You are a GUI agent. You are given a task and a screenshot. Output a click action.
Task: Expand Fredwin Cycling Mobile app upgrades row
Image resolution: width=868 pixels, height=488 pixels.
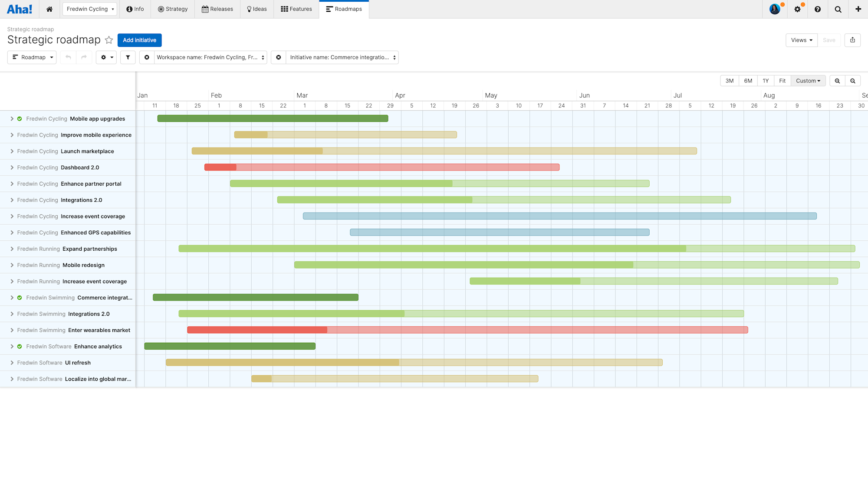[x=12, y=118]
